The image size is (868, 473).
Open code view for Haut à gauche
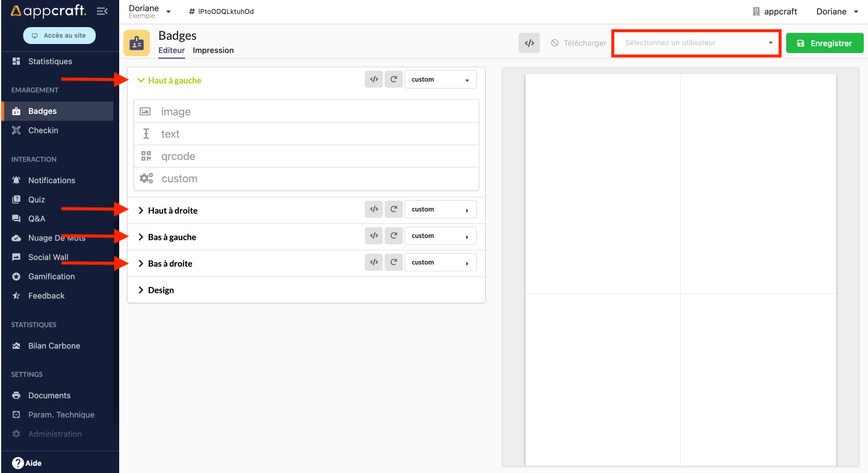(374, 80)
